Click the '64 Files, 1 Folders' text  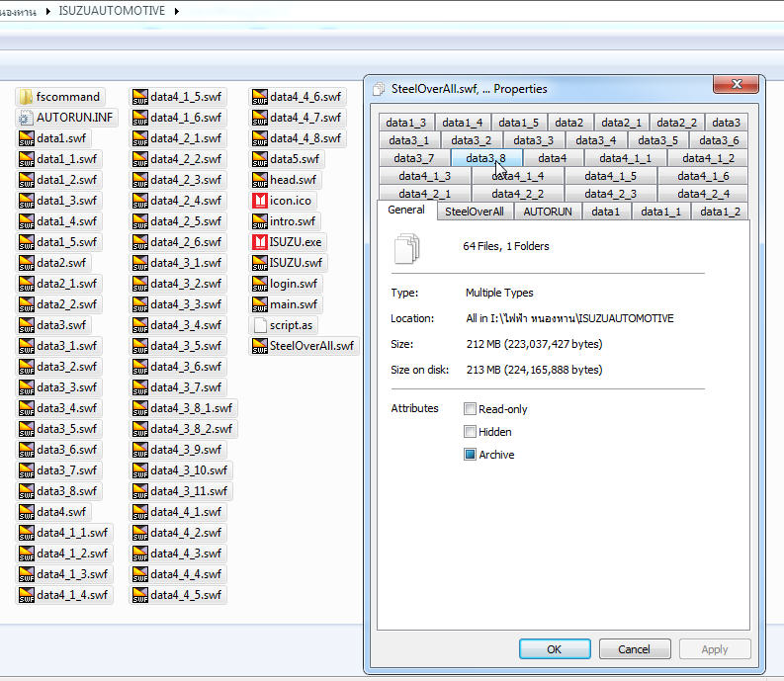click(505, 246)
